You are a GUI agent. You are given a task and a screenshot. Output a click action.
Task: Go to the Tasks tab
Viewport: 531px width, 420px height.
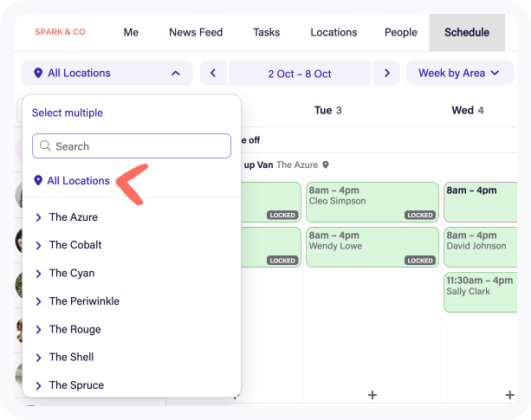point(267,33)
